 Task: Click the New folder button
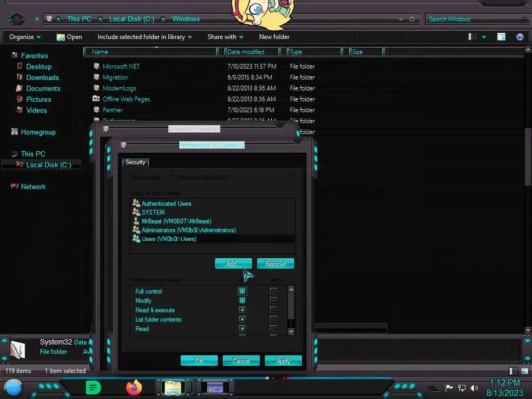[x=274, y=37]
